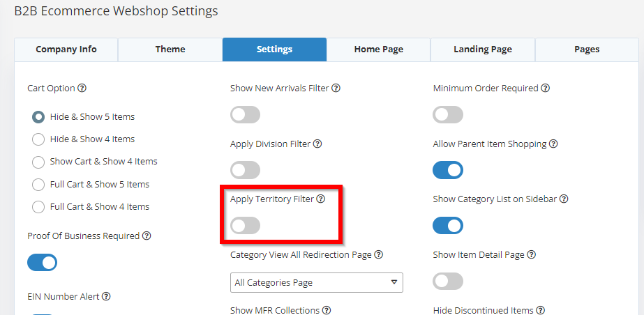The width and height of the screenshot is (644, 315).
Task: Open the Landing Page tab
Action: [x=483, y=49]
